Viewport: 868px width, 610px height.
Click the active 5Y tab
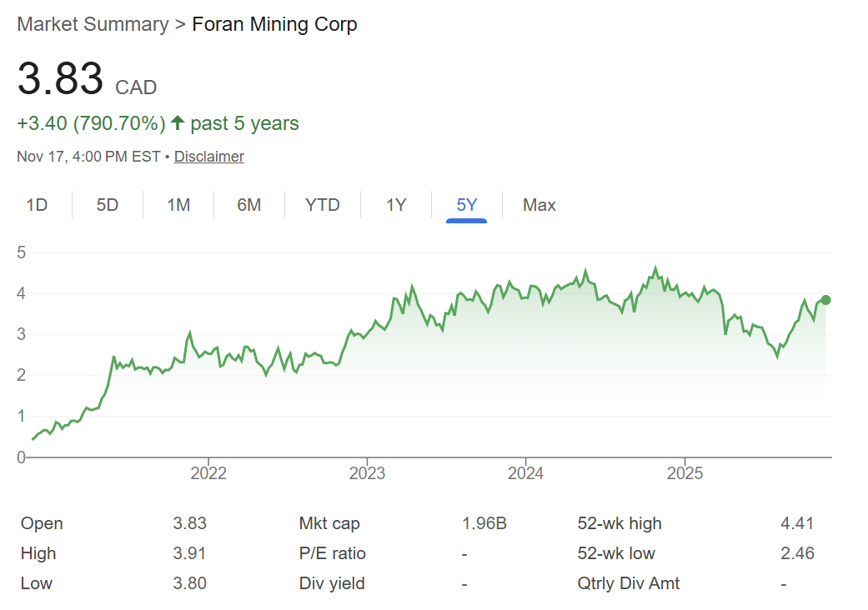(x=467, y=205)
